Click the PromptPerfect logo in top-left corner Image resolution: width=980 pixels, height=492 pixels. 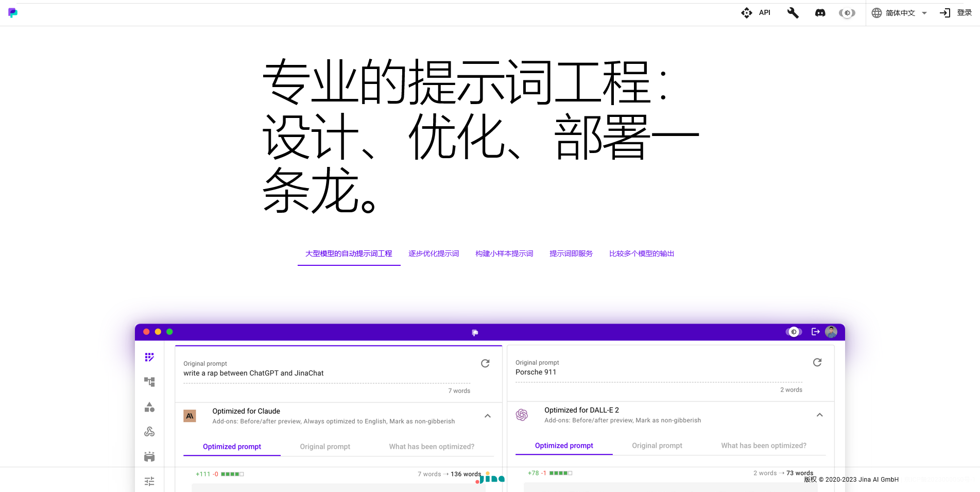pos(13,13)
